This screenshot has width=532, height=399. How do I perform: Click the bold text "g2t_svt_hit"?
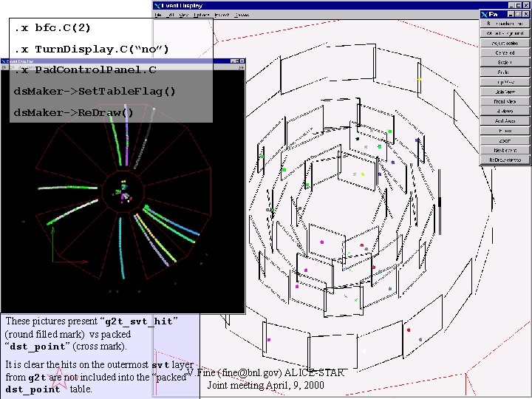click(141, 321)
